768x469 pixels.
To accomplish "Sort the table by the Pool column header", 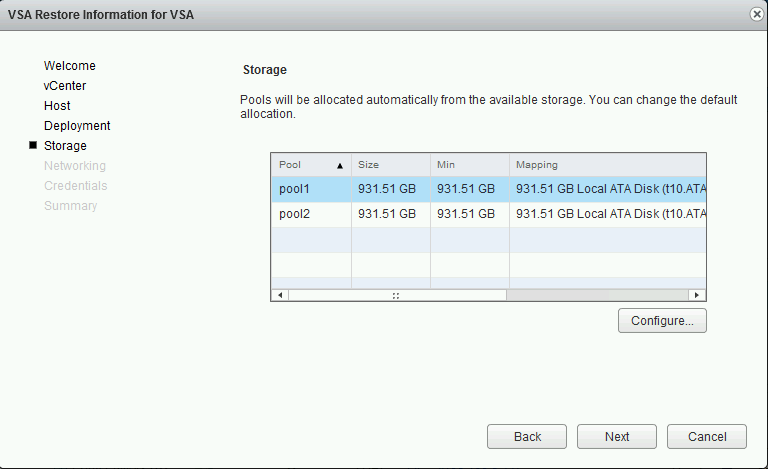I will click(311, 165).
